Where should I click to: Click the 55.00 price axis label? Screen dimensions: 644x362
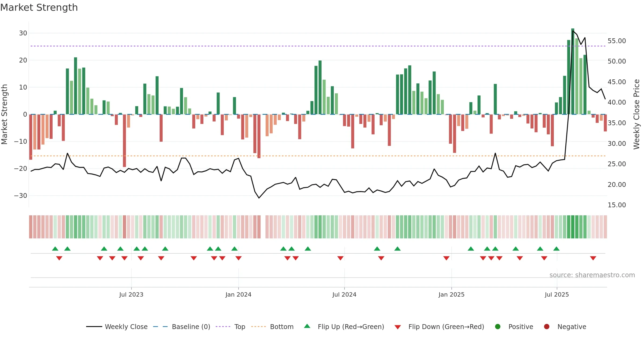point(617,41)
